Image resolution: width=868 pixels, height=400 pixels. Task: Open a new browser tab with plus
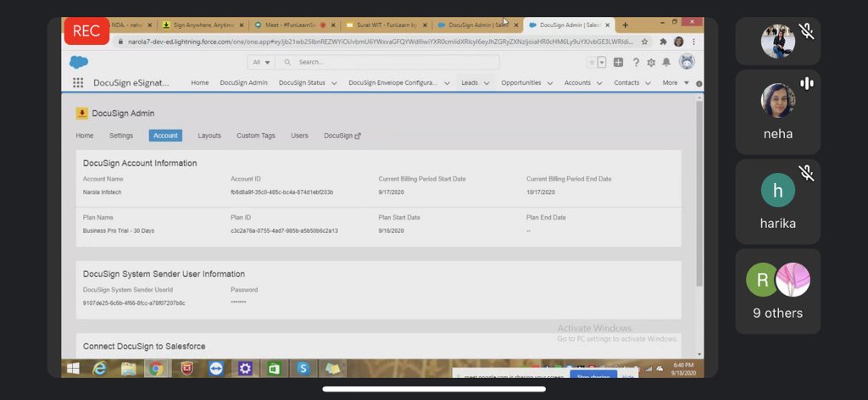(x=625, y=25)
